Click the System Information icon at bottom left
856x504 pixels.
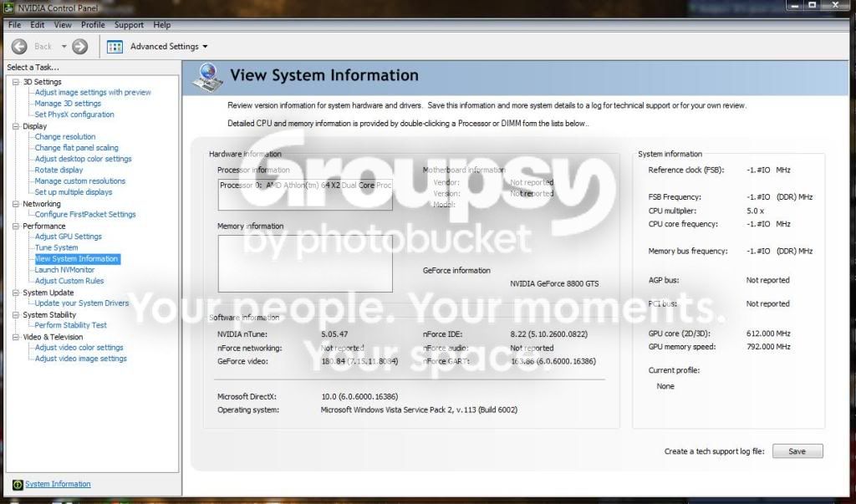click(18, 484)
